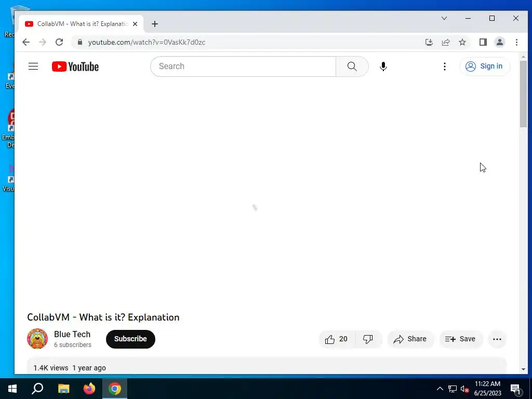The height and width of the screenshot is (399, 532).
Task: Click the 6 subscribers text
Action: (x=73, y=345)
